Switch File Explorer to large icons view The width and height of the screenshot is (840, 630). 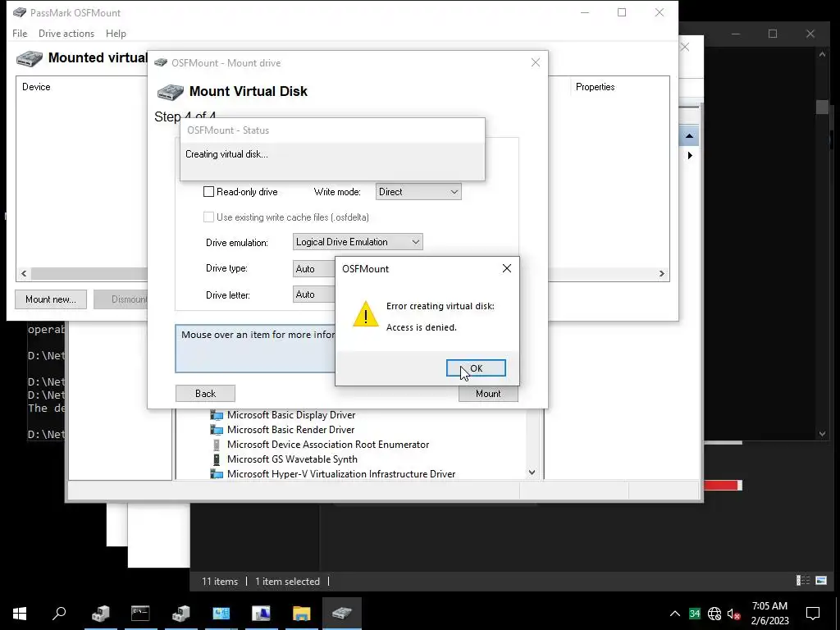pos(820,581)
